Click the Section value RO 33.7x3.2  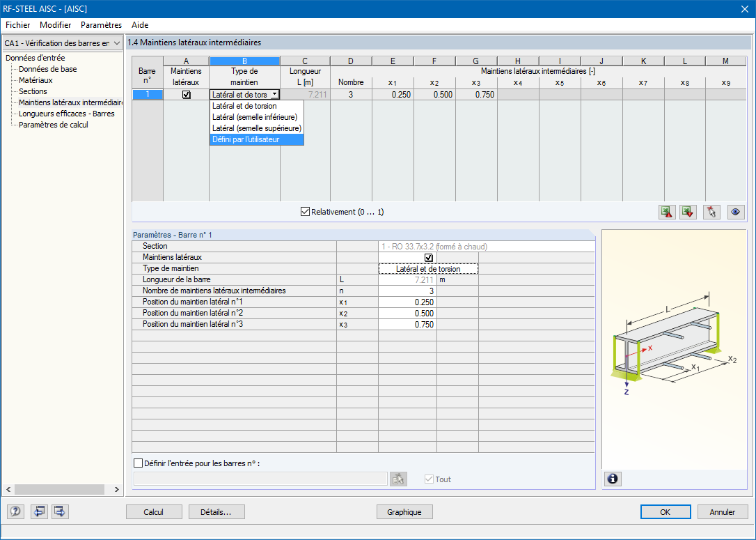[x=487, y=246]
